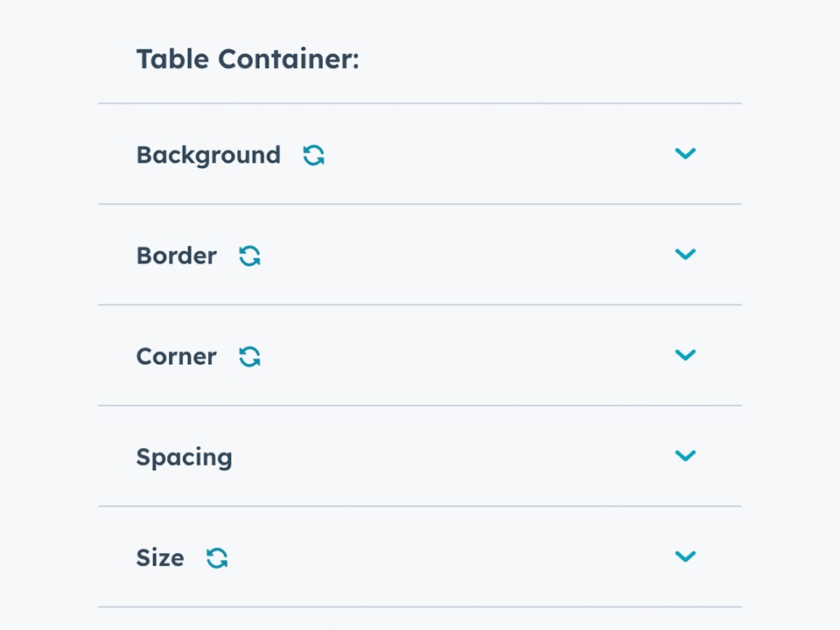This screenshot has width=840, height=630.
Task: Click the divider between Border and Corner rows
Action: tap(420, 304)
